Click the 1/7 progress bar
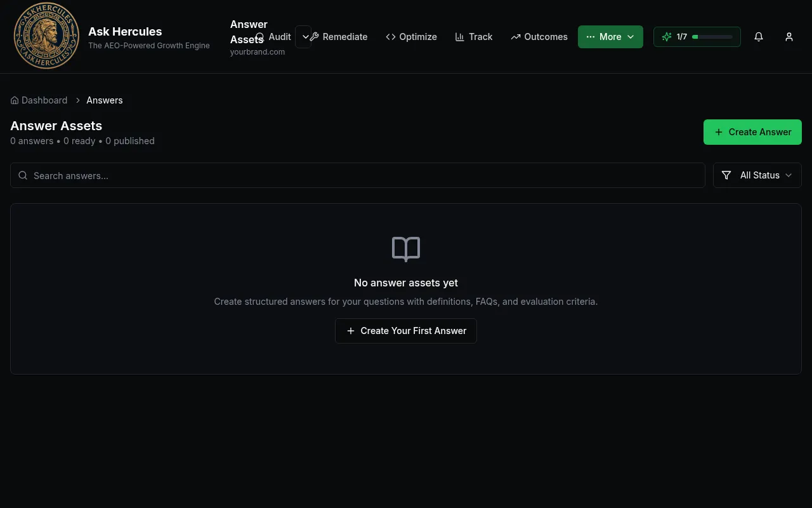Screen dimensions: 812x508 [712, 37]
